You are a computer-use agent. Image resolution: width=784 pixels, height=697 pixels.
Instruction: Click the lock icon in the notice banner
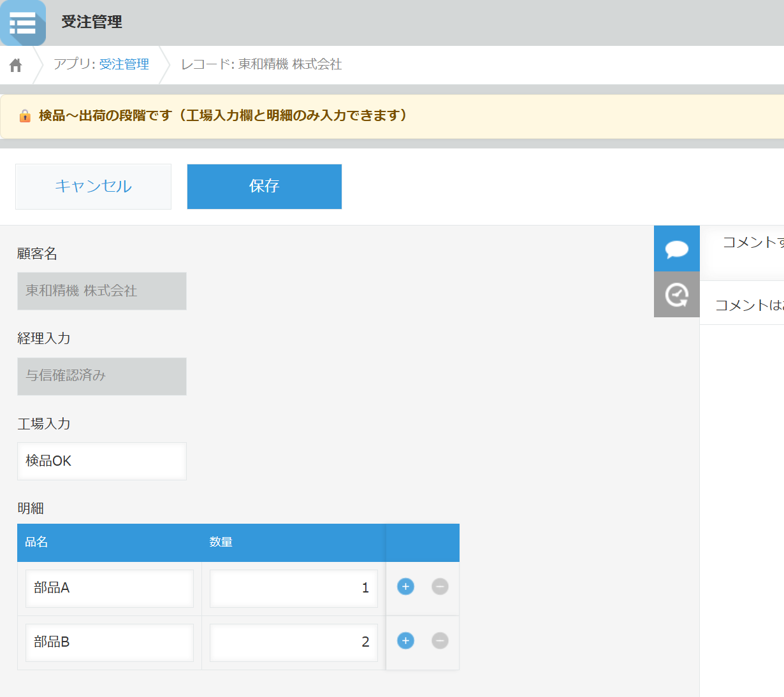tap(25, 115)
